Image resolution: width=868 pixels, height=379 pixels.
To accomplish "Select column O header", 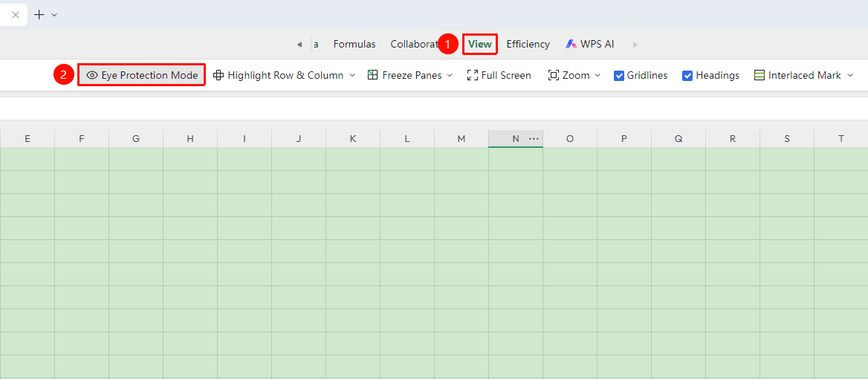I will click(x=569, y=139).
